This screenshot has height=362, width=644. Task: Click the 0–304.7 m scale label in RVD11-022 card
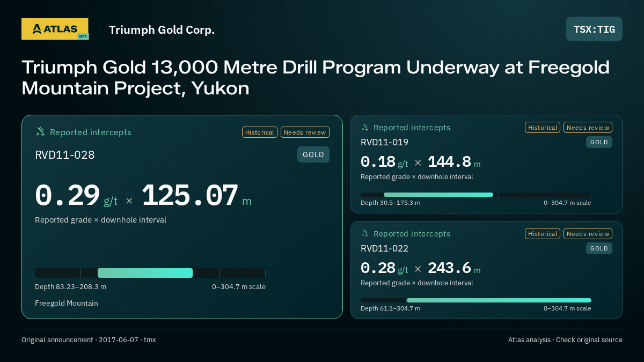pyautogui.click(x=567, y=308)
